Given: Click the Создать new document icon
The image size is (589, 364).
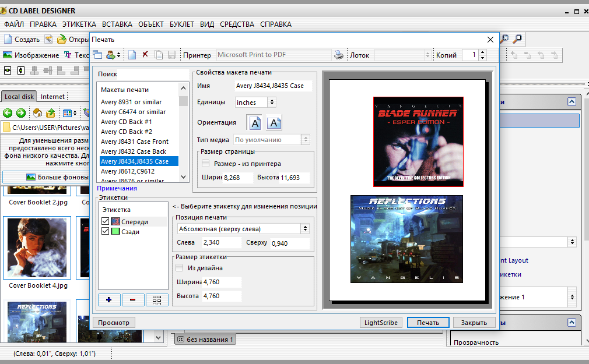Looking at the screenshot, I should pos(8,39).
